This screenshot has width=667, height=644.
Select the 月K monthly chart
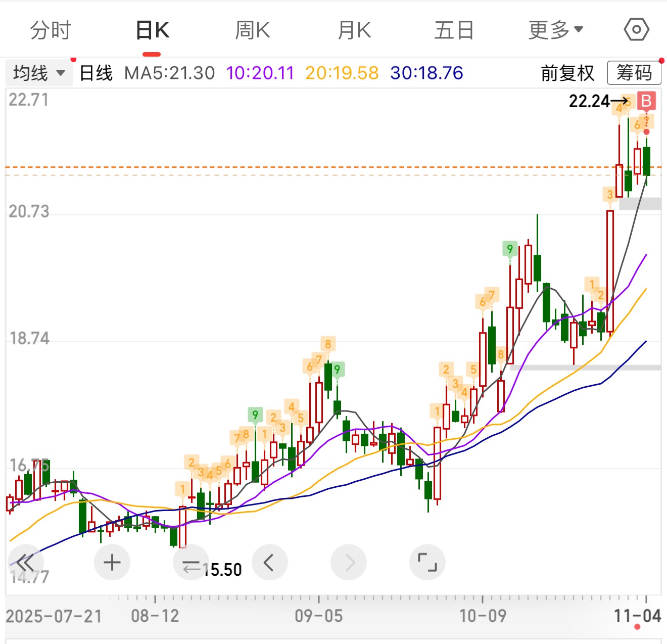354,30
